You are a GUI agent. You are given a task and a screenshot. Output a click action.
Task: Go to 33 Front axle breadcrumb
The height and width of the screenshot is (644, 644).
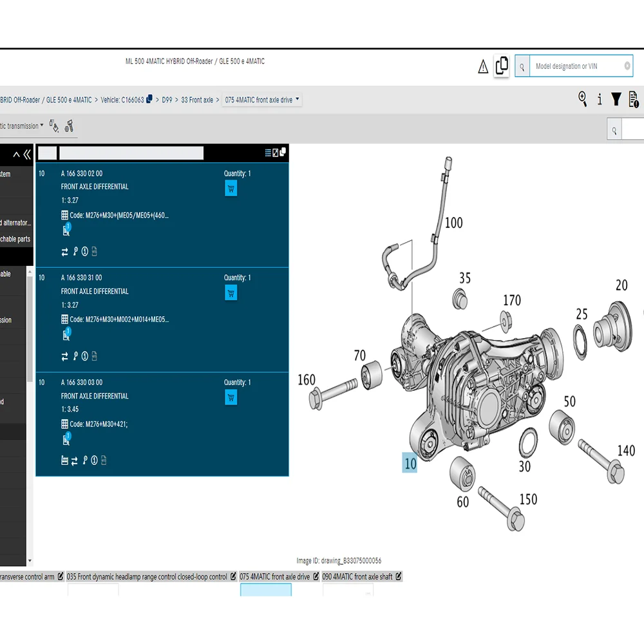click(x=197, y=100)
